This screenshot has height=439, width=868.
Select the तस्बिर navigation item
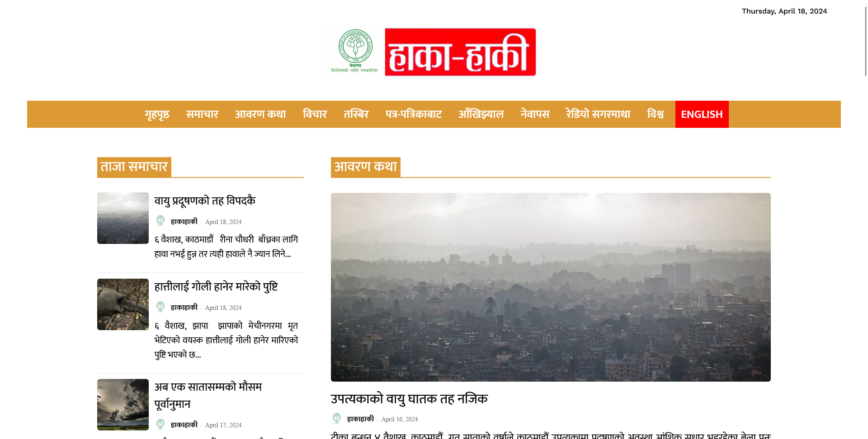pyautogui.click(x=356, y=114)
